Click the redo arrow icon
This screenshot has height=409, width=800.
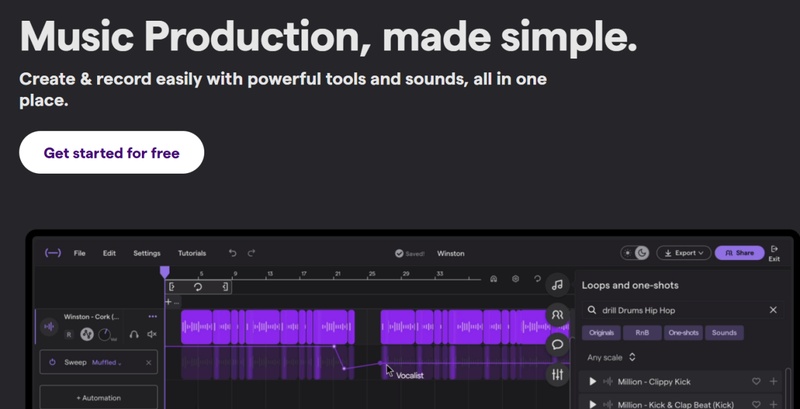[x=252, y=253]
